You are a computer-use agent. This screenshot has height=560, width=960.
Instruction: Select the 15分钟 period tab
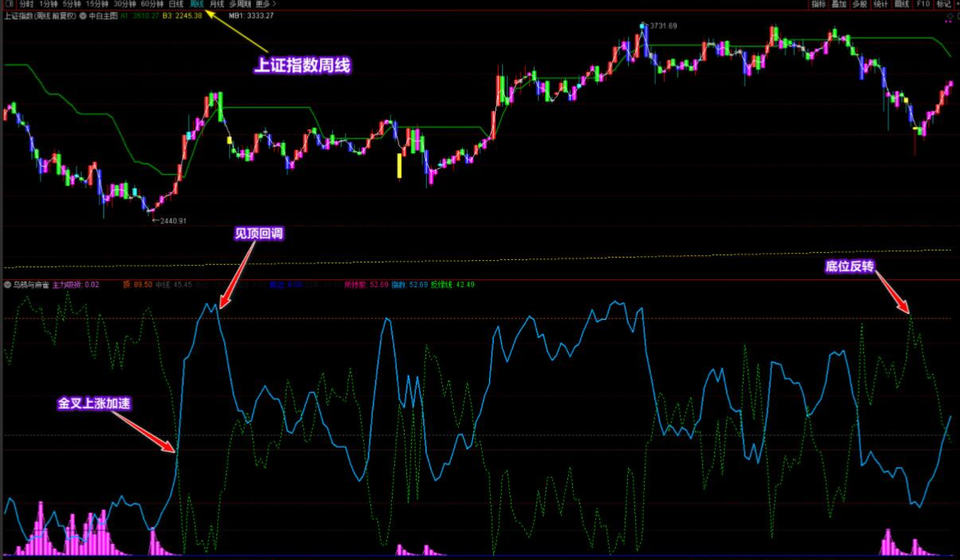[97, 4]
